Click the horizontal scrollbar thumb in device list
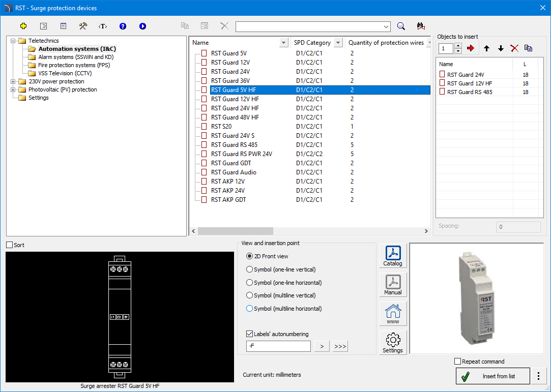This screenshot has width=551, height=392. (x=235, y=231)
